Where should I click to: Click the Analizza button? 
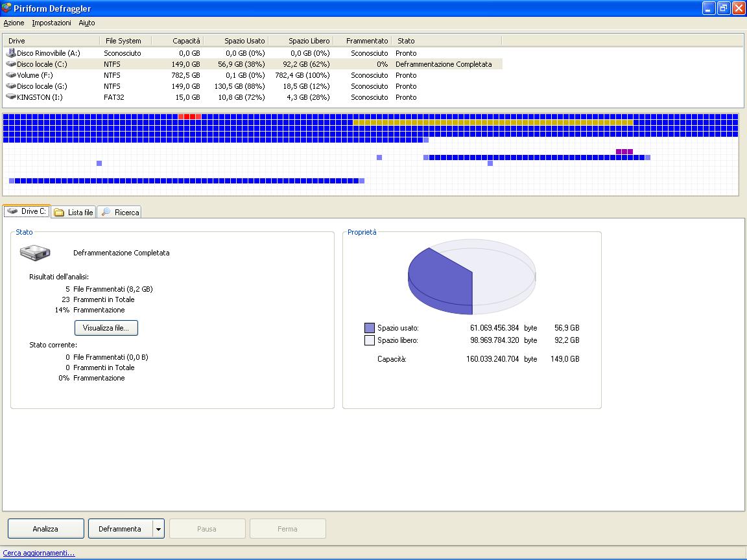coord(46,529)
